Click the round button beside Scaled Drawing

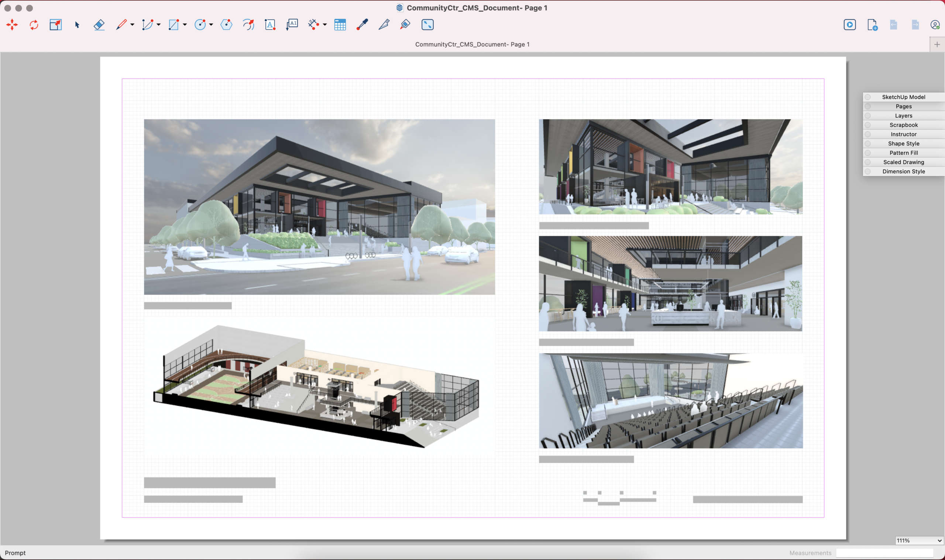coord(867,162)
